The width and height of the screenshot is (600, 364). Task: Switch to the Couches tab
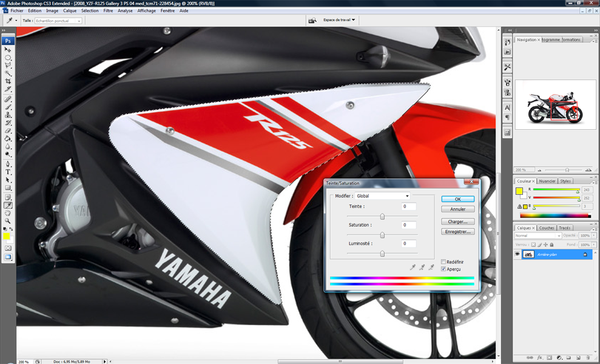click(547, 227)
